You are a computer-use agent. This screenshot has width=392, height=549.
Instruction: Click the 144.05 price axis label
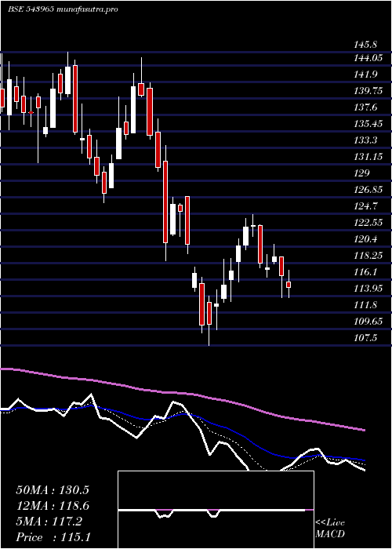[368, 58]
